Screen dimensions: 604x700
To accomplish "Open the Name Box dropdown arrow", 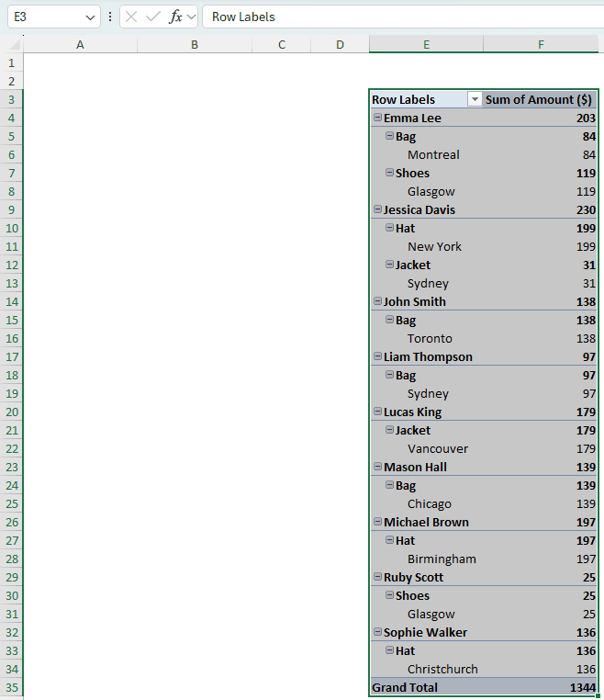I will tap(89, 17).
